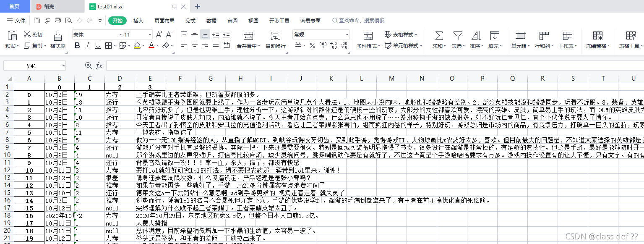Switch to the Review (审阅) tab

click(x=232, y=21)
